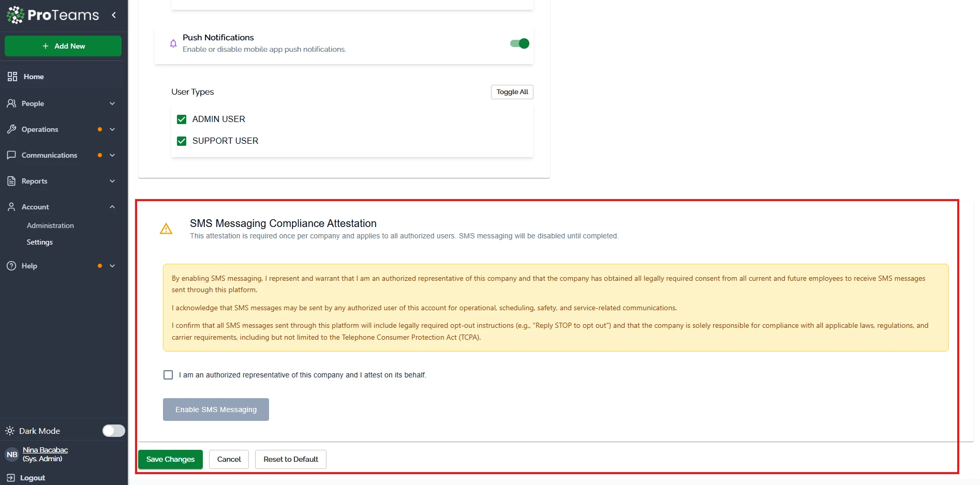This screenshot has height=485, width=980.
Task: Click the Save Changes button
Action: click(x=170, y=459)
